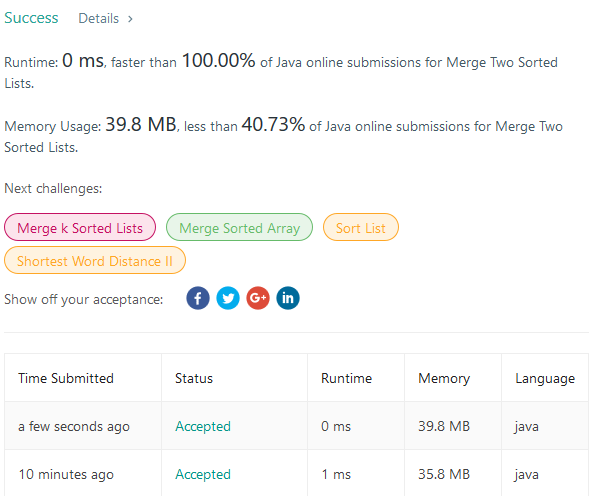Open Shortest Word Distance II challenge
Viewport: 609px width, 496px height.
[95, 260]
